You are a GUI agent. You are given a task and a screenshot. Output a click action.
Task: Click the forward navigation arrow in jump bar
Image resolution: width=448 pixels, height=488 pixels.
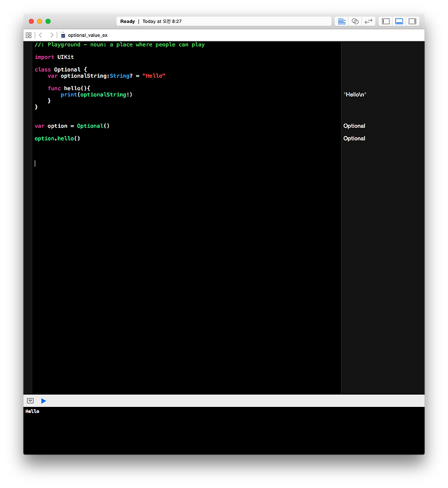pyautogui.click(x=51, y=35)
